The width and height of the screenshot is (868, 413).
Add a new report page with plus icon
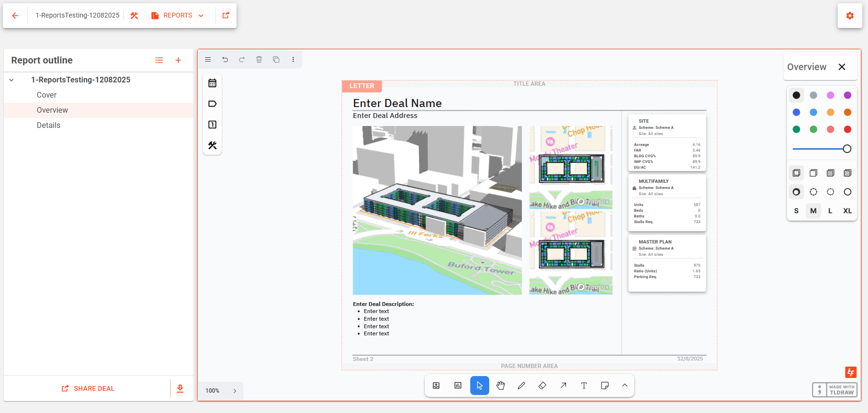(x=178, y=60)
